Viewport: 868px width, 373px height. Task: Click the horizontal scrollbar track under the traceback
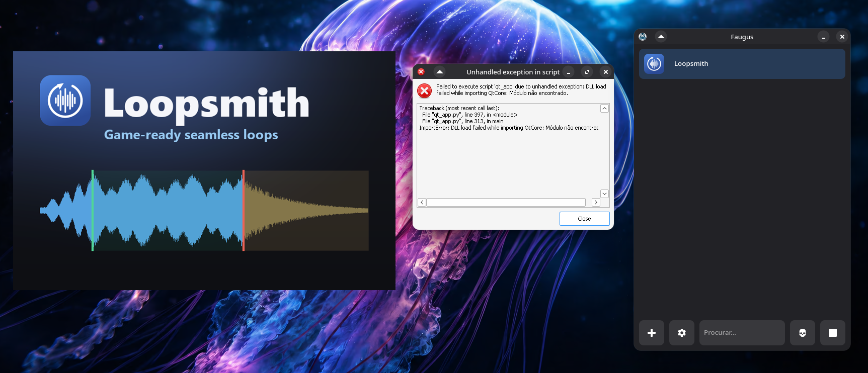506,203
